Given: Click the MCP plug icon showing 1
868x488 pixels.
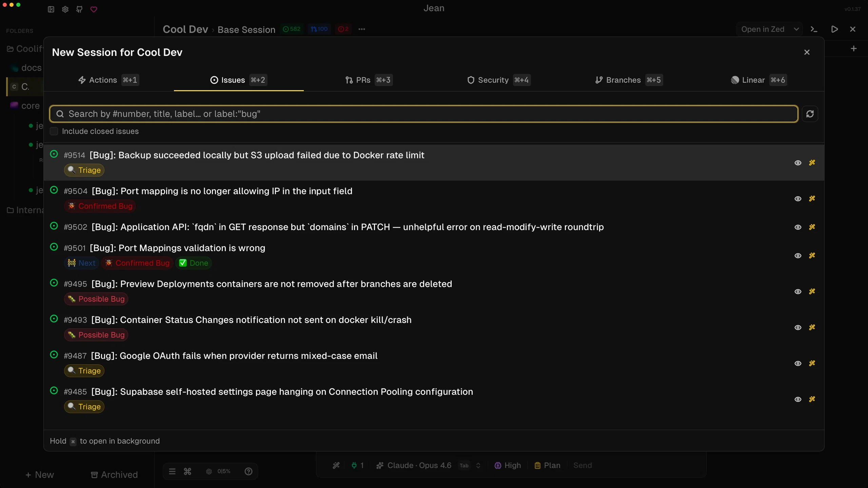Looking at the screenshot, I should (356, 465).
